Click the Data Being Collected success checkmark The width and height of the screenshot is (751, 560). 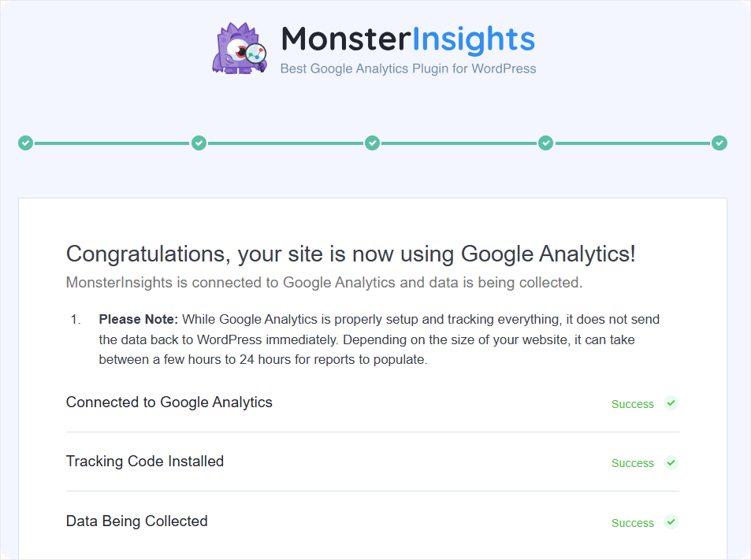pyautogui.click(x=671, y=521)
